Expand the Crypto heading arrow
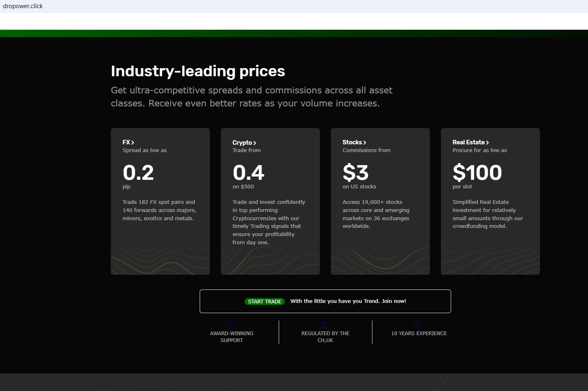 click(x=255, y=143)
